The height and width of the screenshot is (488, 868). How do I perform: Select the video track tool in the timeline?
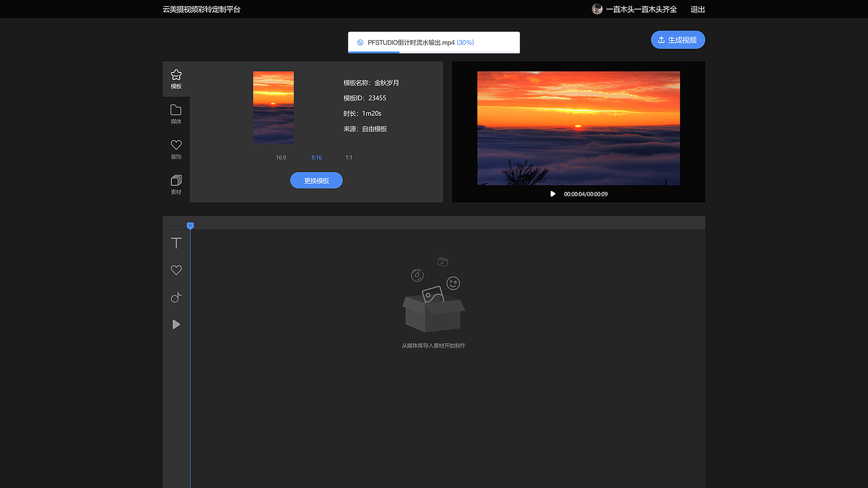[x=176, y=325]
